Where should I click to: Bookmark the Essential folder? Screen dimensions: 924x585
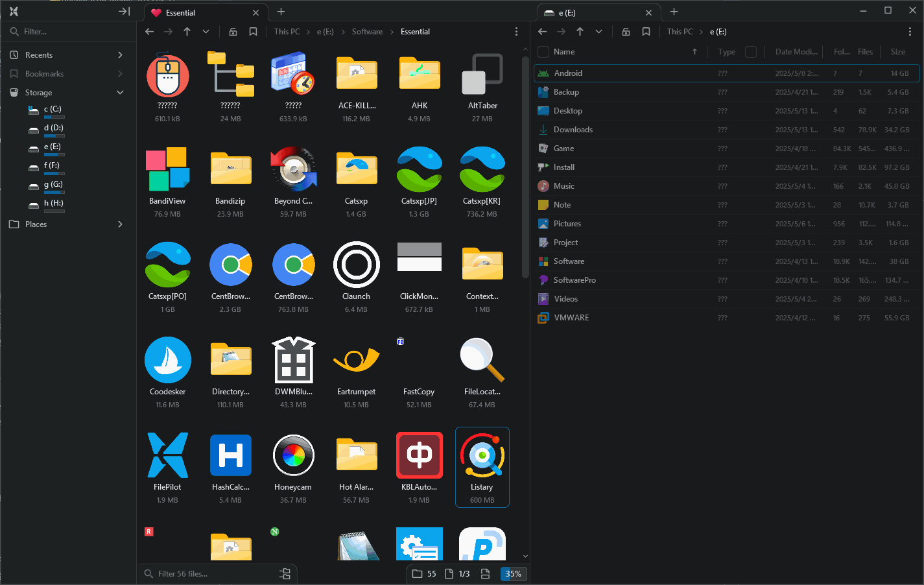click(253, 32)
